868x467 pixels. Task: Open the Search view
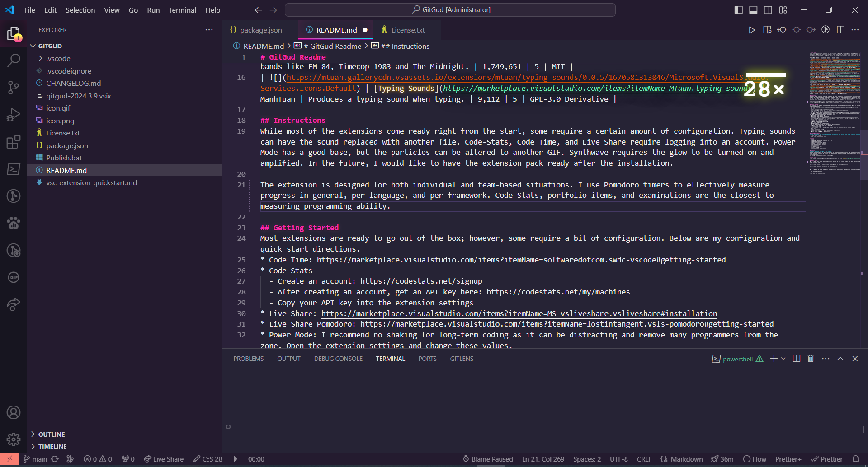14,60
